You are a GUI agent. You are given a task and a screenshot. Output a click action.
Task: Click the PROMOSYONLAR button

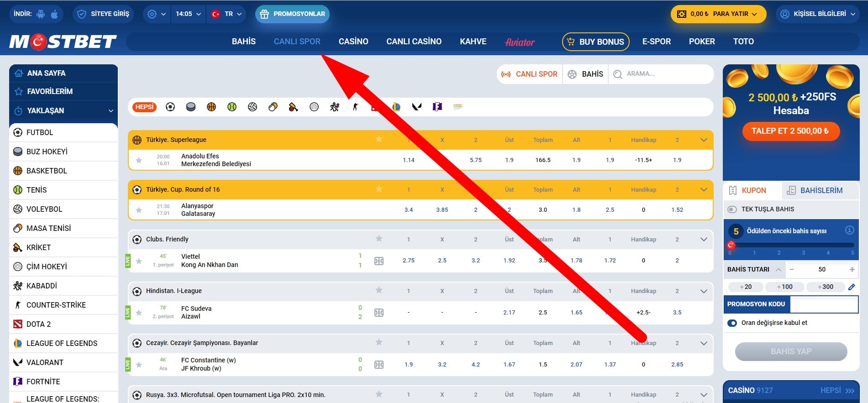point(292,14)
